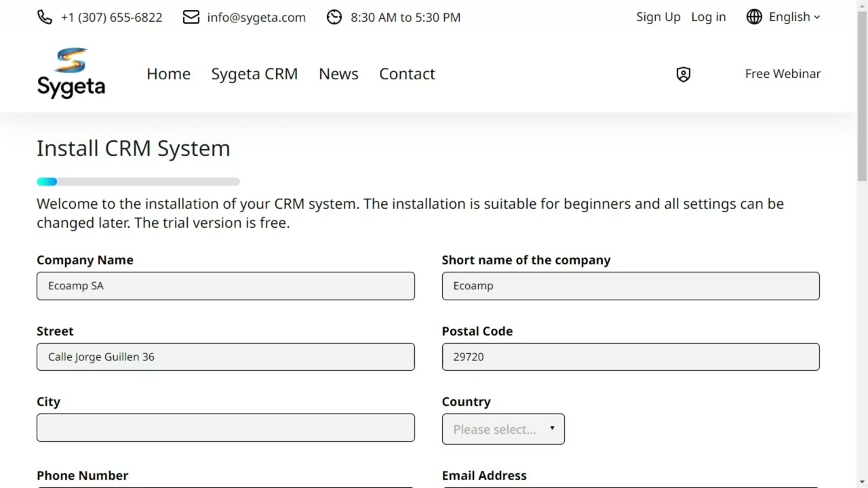Click the email envelope icon

(x=191, y=18)
